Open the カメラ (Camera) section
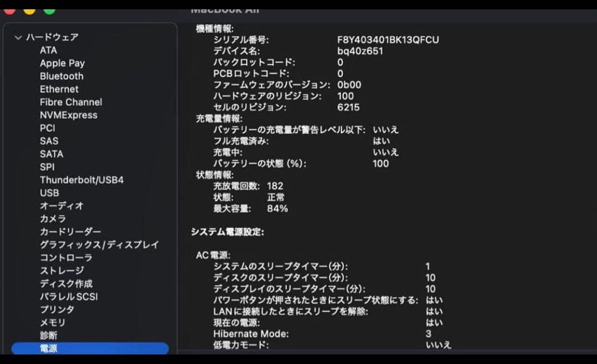Image resolution: width=597 pixels, height=364 pixels. 52,219
